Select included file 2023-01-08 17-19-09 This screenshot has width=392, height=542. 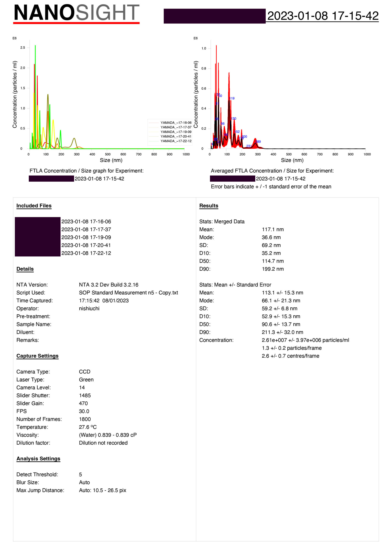coord(86,237)
